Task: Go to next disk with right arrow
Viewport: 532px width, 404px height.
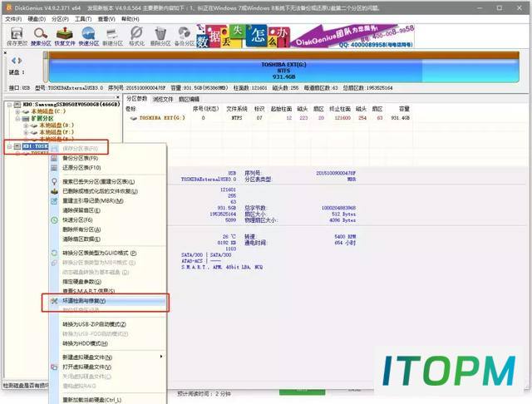Action: tap(20, 61)
